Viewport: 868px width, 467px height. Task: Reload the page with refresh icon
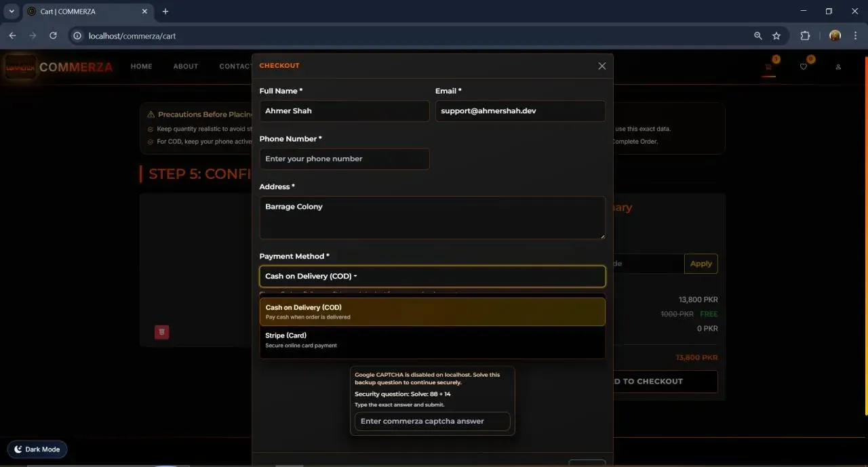(53, 35)
